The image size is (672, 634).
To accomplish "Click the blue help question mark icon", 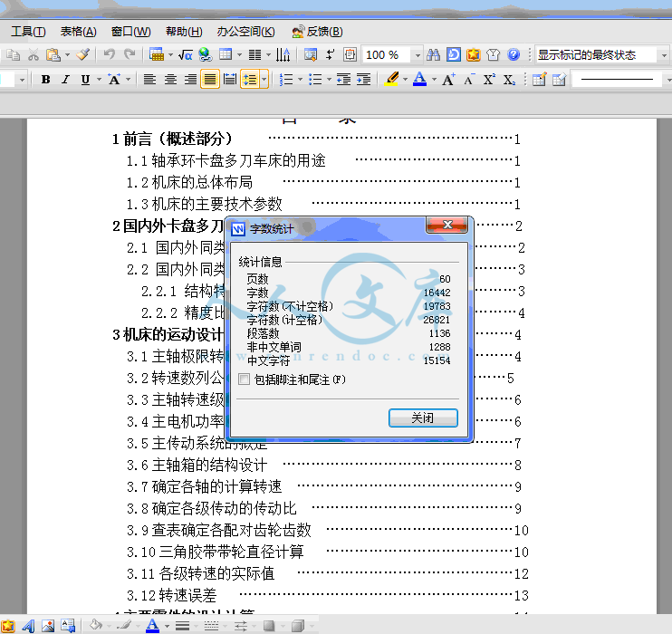I will [x=513, y=54].
